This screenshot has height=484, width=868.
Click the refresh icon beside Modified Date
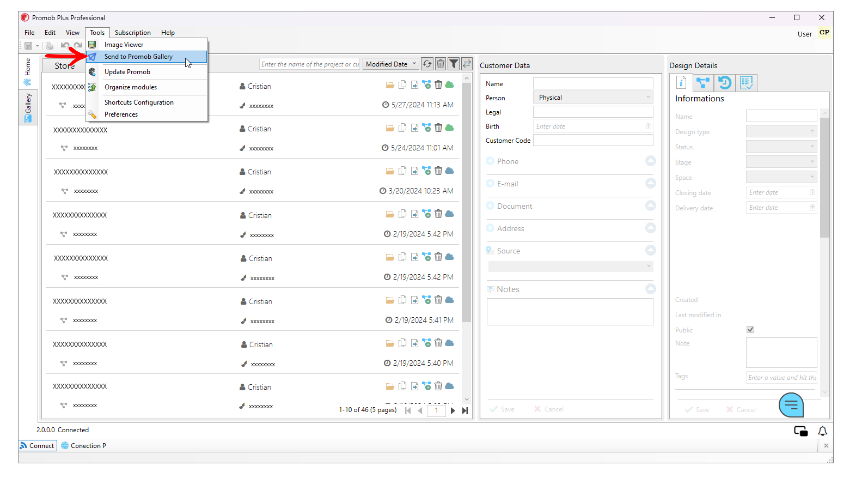(427, 64)
